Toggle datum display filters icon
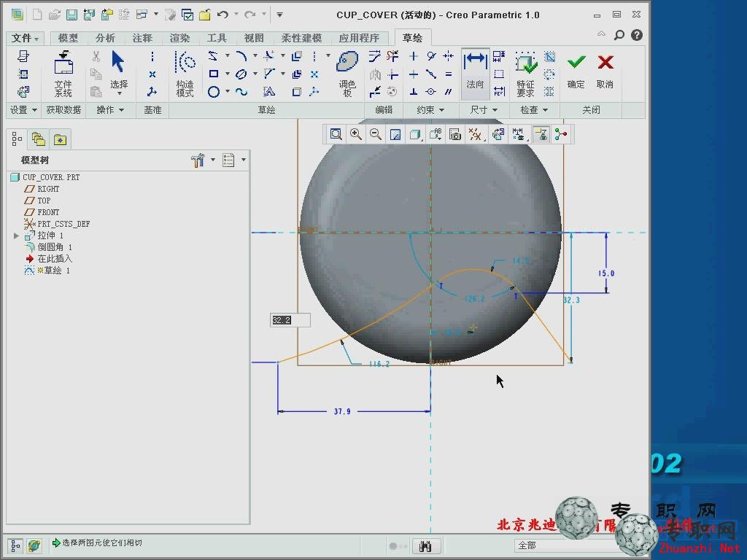The image size is (747, 560). pos(475,134)
